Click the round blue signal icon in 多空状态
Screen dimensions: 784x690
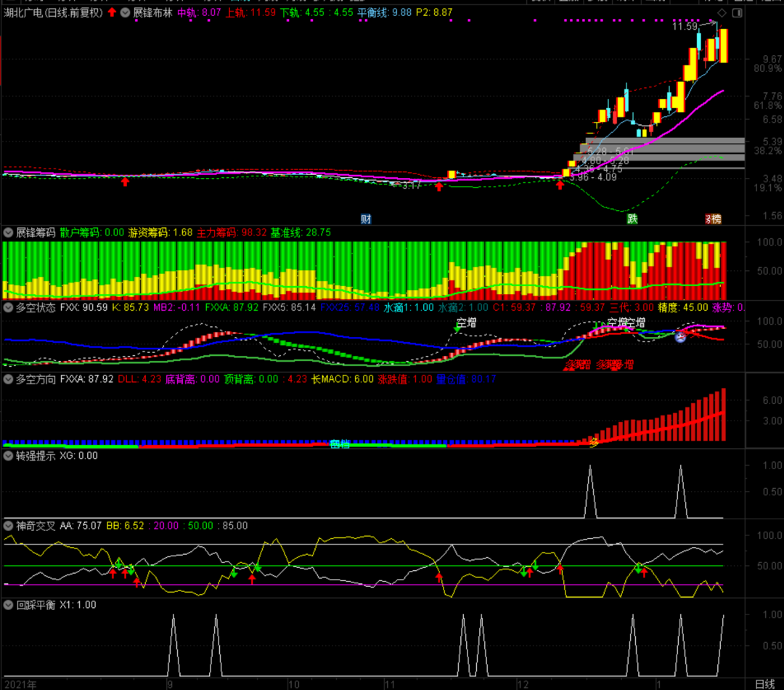(x=681, y=336)
